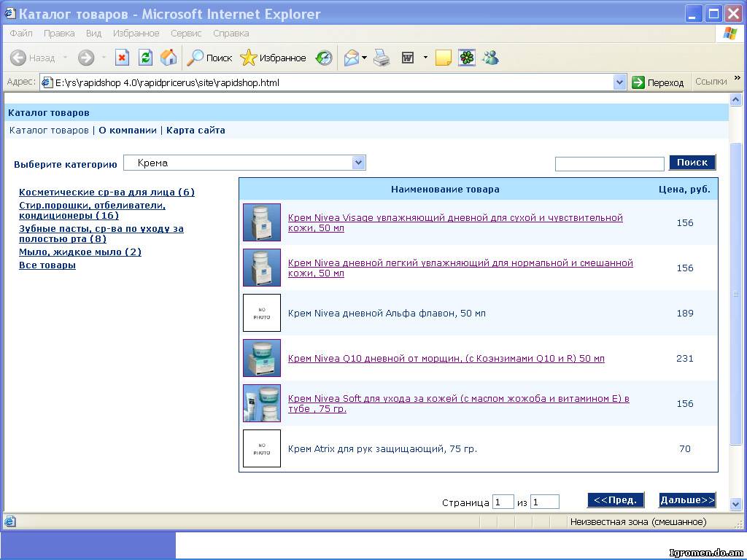Click the IE icon in the title bar
The width and height of the screenshot is (747, 560).
tap(9, 13)
